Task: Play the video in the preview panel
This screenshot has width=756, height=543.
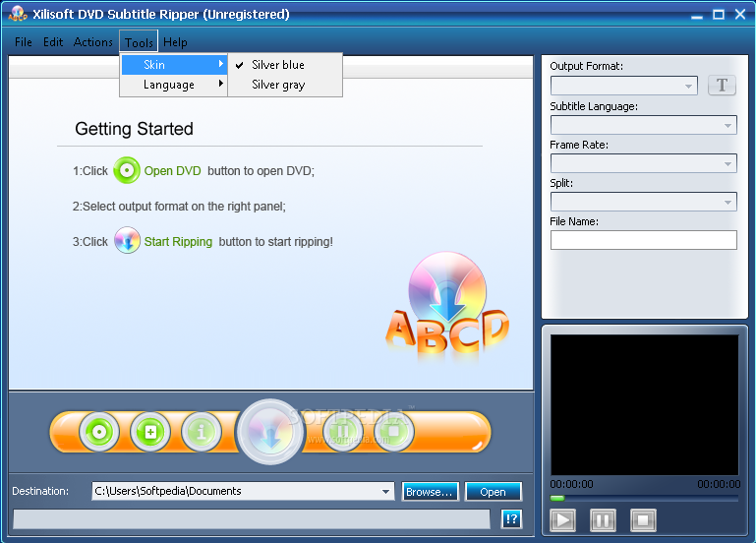Action: [x=562, y=520]
